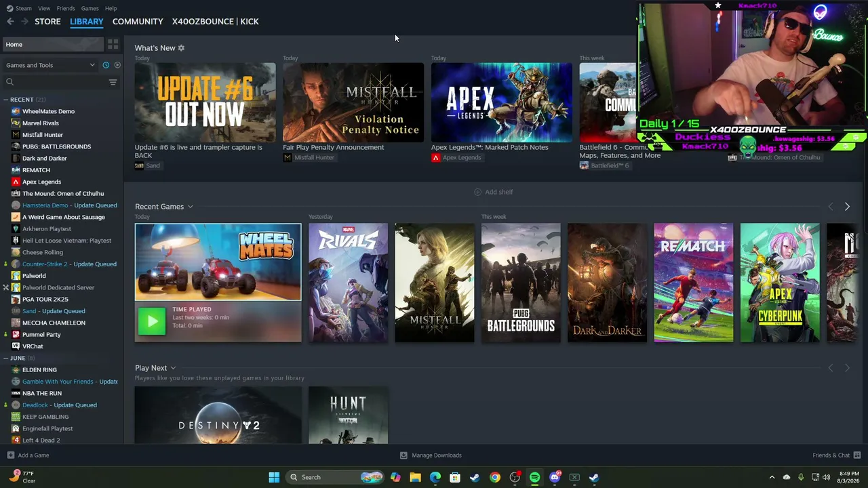This screenshot has height=488, width=868.
Task: Click the library search magnifier icon
Action: (x=9, y=82)
